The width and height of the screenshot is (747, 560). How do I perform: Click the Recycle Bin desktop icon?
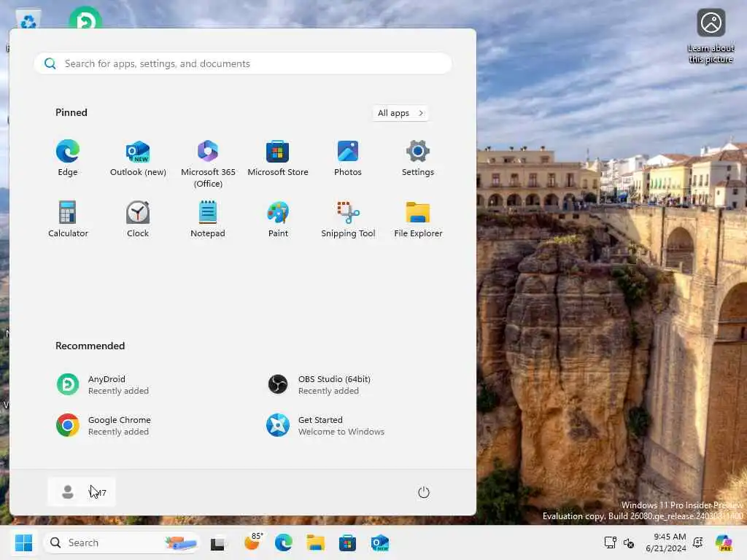[28, 19]
